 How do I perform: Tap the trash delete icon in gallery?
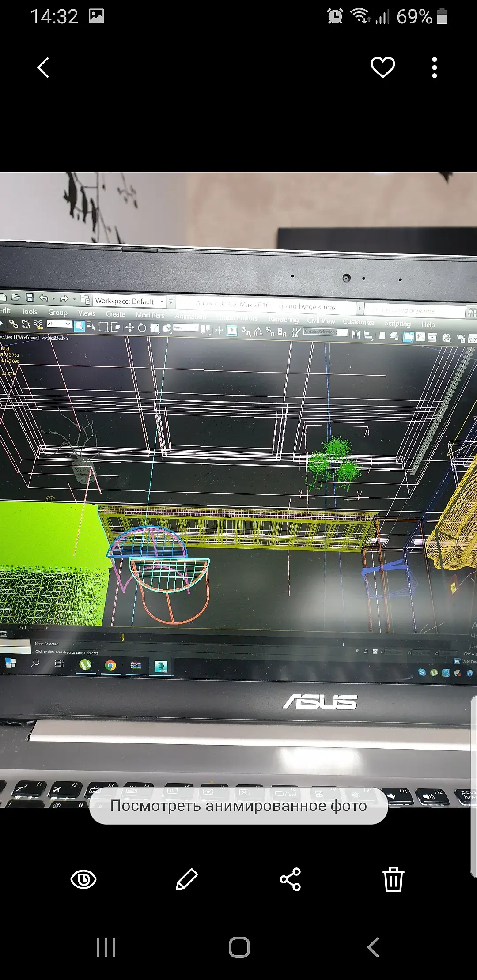click(393, 879)
